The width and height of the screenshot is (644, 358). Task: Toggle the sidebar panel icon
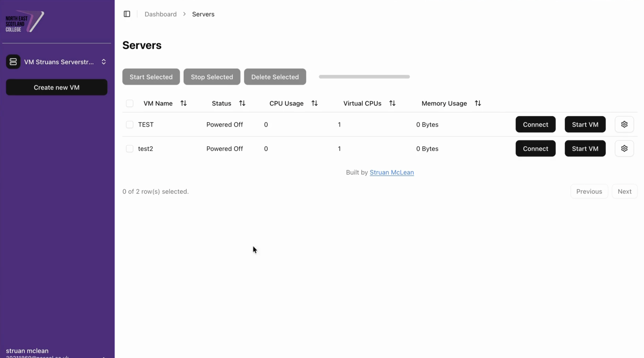click(x=127, y=14)
